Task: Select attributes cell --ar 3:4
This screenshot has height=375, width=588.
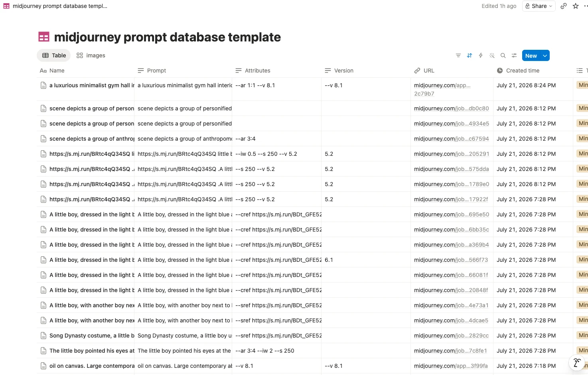Action: [277, 139]
